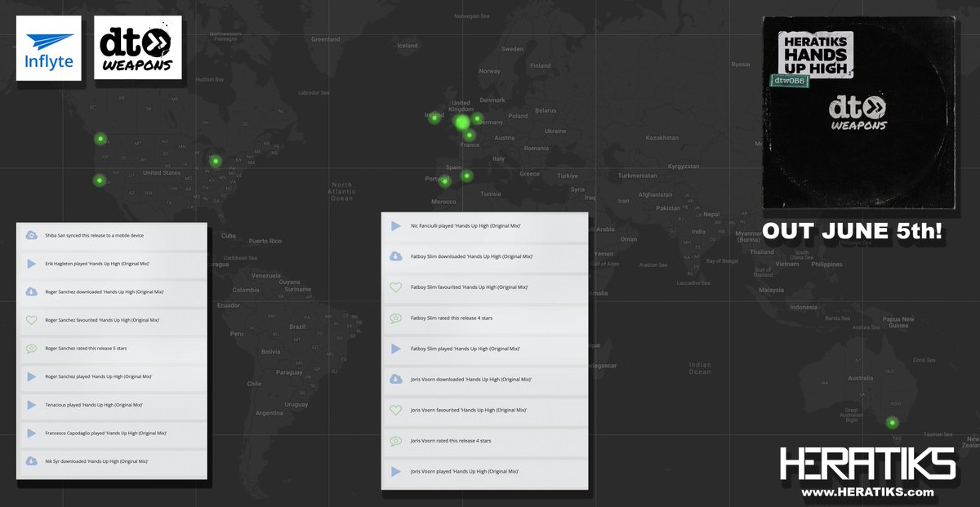The height and width of the screenshot is (507, 980).
Task: Click the star comment icon in Roger Sanchez's 5-star row
Action: tap(31, 348)
